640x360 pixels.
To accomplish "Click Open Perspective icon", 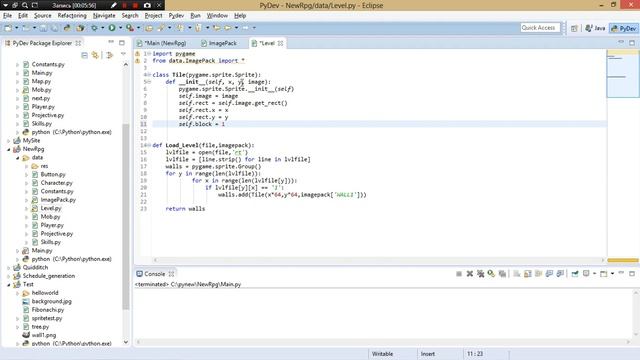I will coord(574,28).
